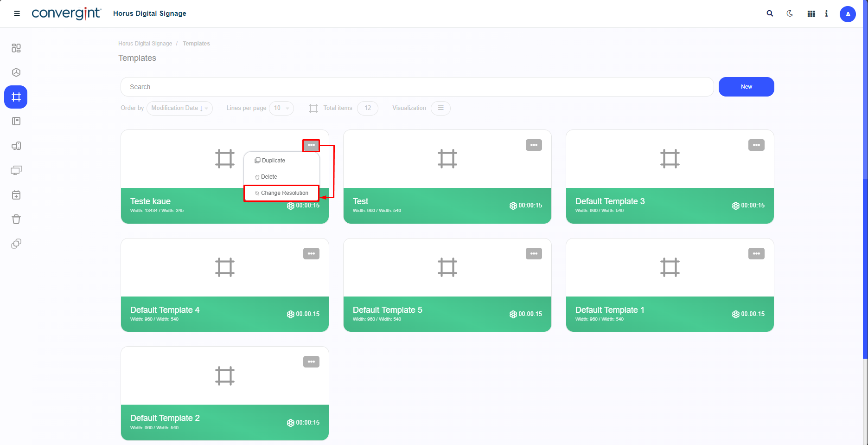Viewport: 868px width, 445px height.
Task: Click the Search templates input field
Action: click(416, 87)
